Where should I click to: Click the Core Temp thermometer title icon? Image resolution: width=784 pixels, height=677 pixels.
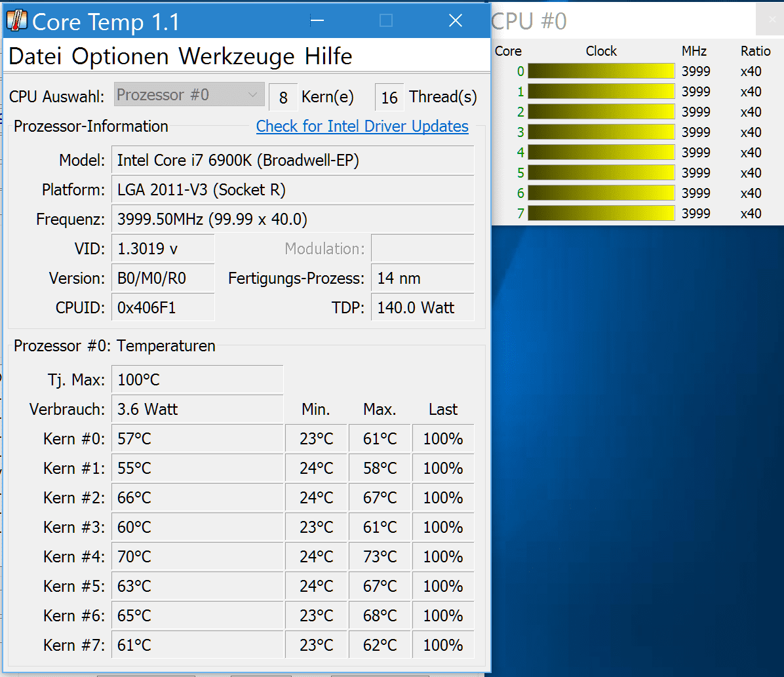point(16,21)
